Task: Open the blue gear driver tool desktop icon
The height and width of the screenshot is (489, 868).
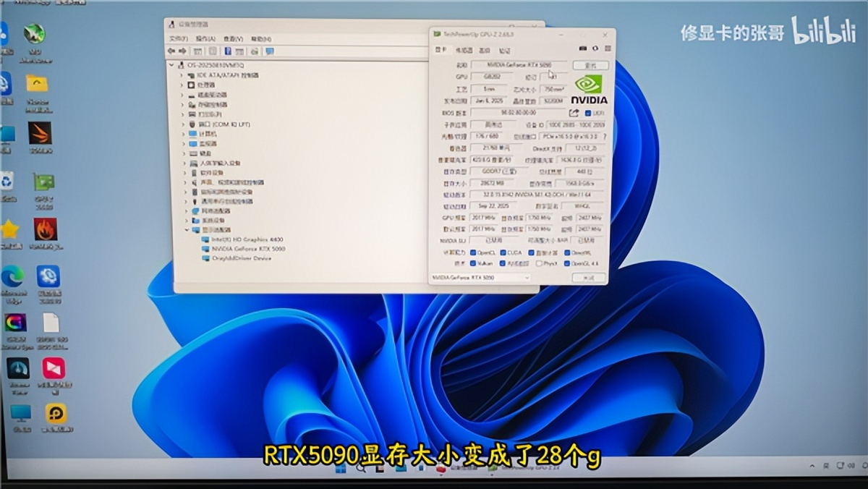Action: pyautogui.click(x=48, y=276)
